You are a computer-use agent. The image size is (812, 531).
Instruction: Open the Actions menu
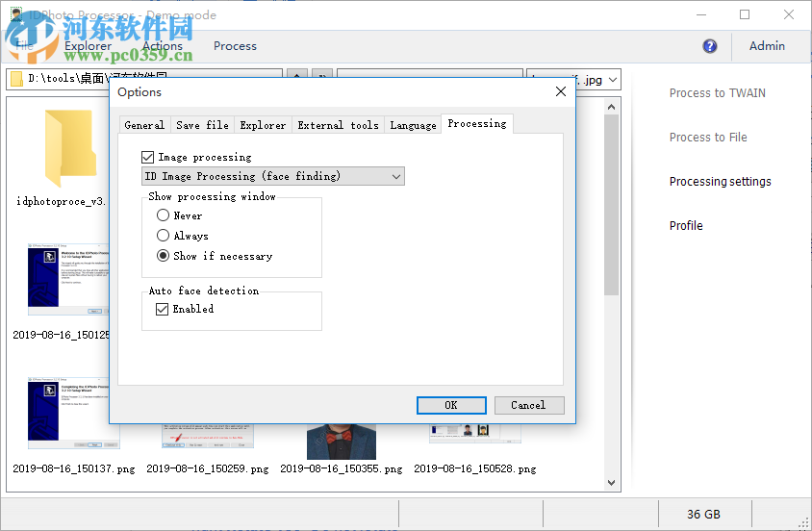tap(163, 46)
